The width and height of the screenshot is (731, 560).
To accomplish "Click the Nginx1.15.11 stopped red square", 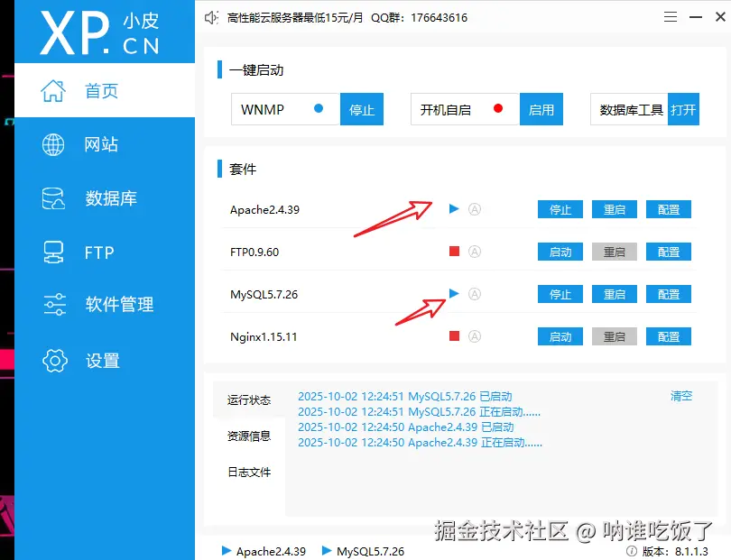I will [455, 335].
